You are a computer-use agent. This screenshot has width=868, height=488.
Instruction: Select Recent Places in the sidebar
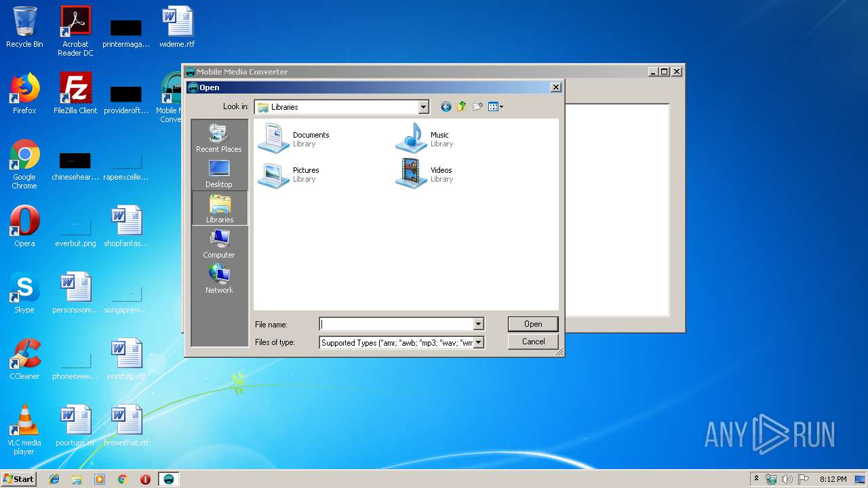point(219,138)
